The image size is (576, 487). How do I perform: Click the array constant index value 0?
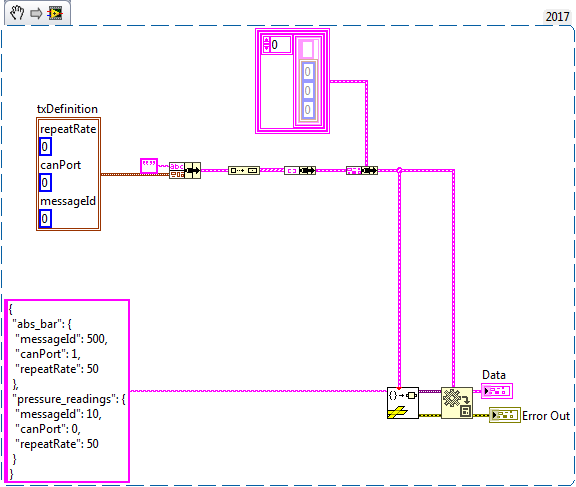click(x=281, y=45)
